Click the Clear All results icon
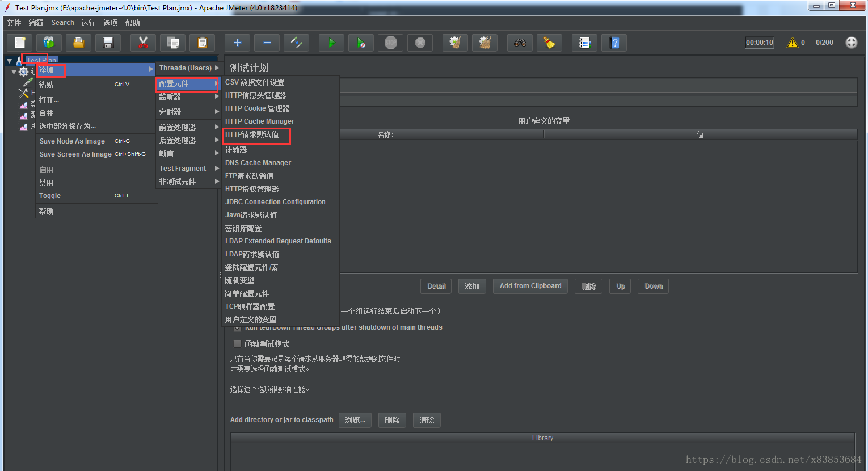The image size is (868, 471). [484, 43]
